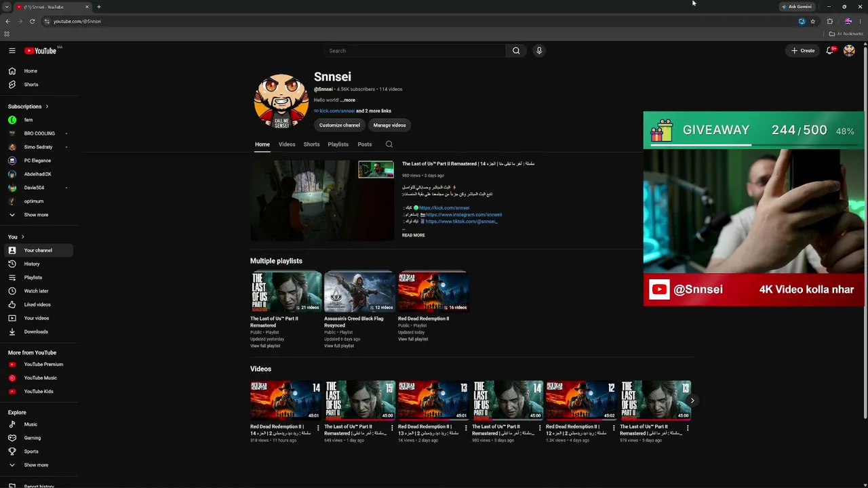This screenshot has height=488, width=868.
Task: Open the kick.com/snnsei channel link
Action: 337,111
